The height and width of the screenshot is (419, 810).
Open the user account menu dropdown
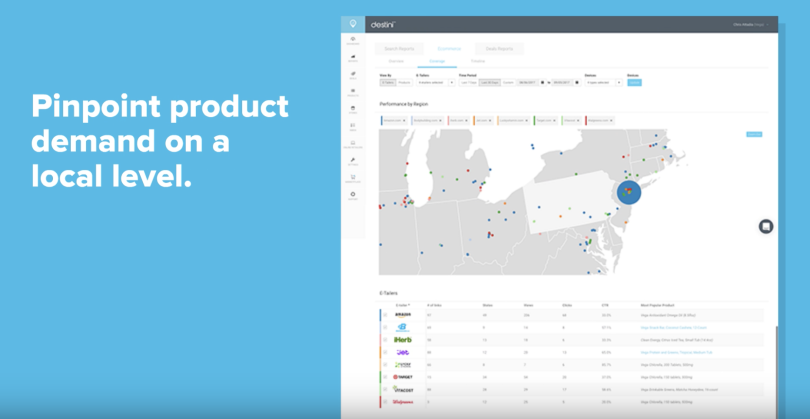coord(751,24)
